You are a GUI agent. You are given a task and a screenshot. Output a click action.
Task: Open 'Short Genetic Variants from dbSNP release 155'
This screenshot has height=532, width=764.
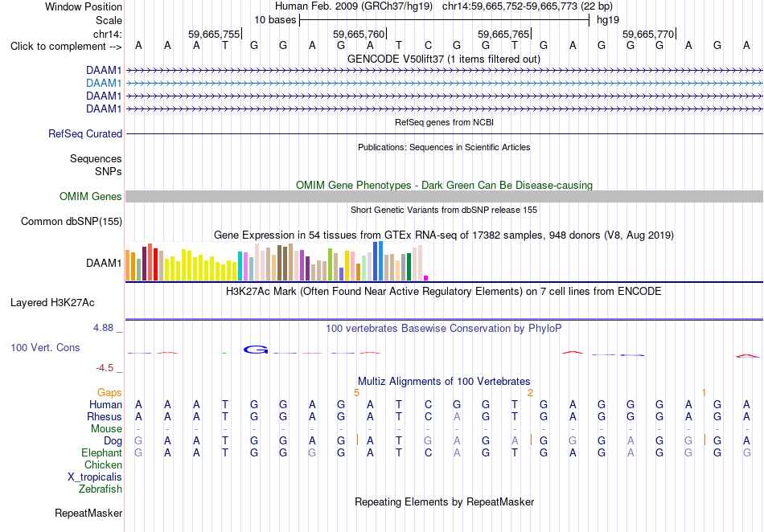tap(444, 210)
